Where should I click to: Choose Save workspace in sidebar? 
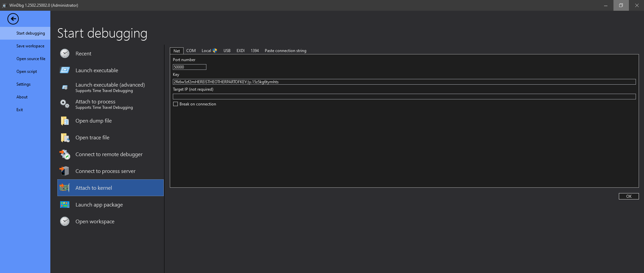click(25, 46)
